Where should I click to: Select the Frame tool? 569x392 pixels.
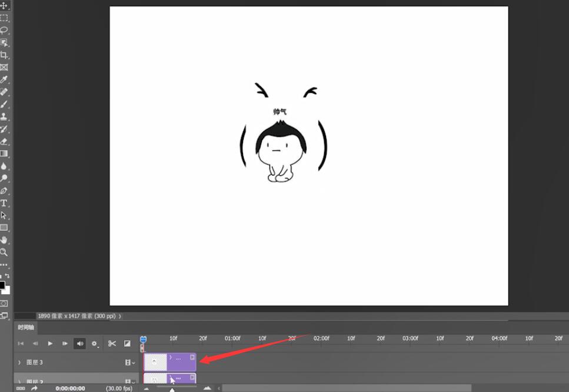[4, 67]
